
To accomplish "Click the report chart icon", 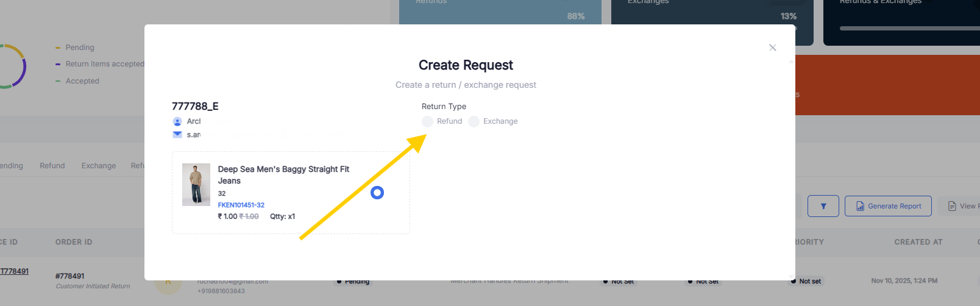I will pos(860,206).
